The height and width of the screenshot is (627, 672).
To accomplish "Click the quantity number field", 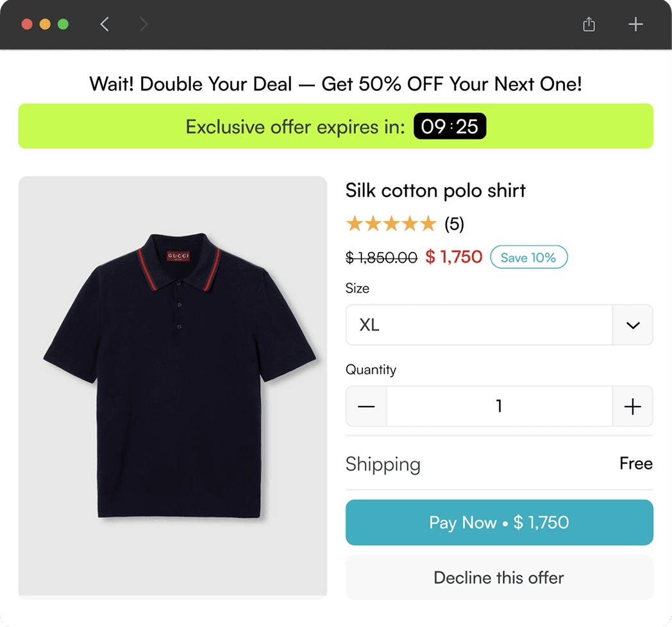I will (499, 406).
